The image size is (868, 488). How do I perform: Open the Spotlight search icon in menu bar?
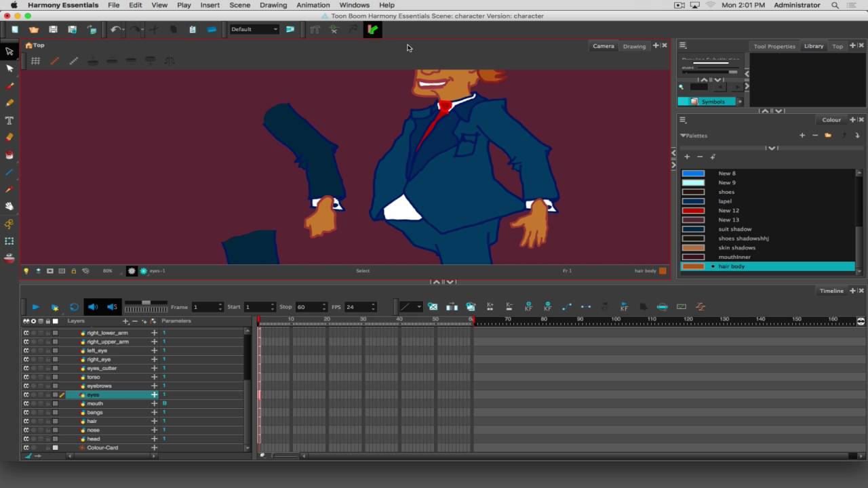[835, 5]
